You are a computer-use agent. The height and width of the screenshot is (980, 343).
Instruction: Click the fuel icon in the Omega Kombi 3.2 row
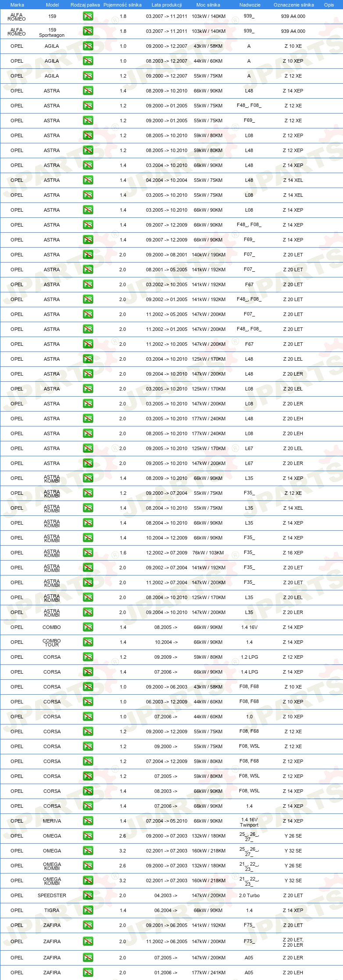88,881
